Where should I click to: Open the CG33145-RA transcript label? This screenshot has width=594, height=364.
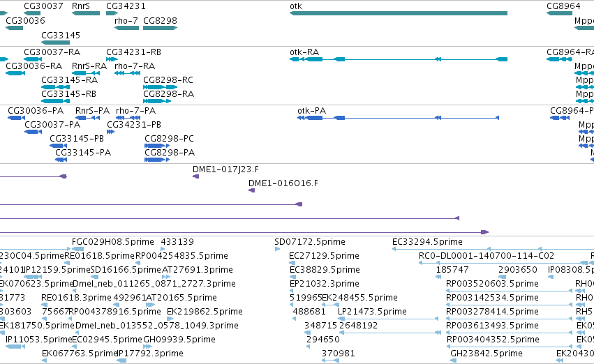click(x=70, y=80)
